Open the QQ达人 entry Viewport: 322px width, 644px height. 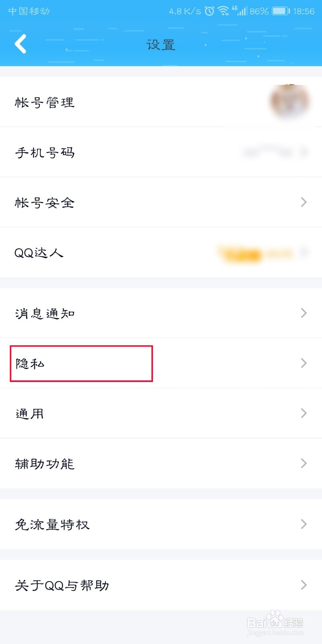pyautogui.click(x=39, y=253)
